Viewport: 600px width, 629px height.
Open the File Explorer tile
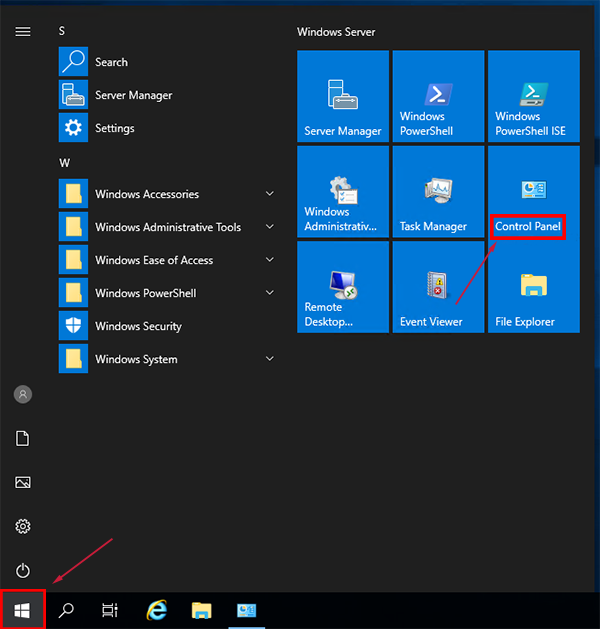[533, 286]
